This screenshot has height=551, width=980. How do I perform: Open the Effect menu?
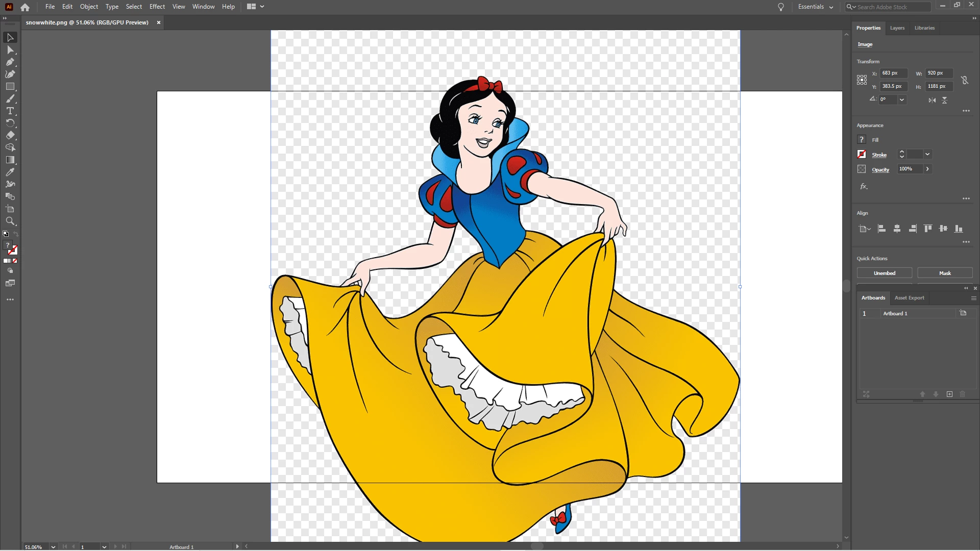pyautogui.click(x=157, y=7)
